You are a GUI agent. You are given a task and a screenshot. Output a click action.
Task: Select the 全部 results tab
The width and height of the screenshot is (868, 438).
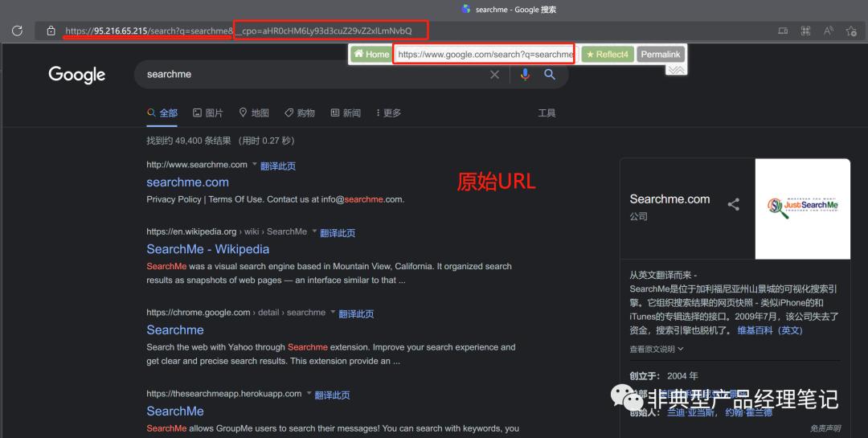pyautogui.click(x=162, y=113)
